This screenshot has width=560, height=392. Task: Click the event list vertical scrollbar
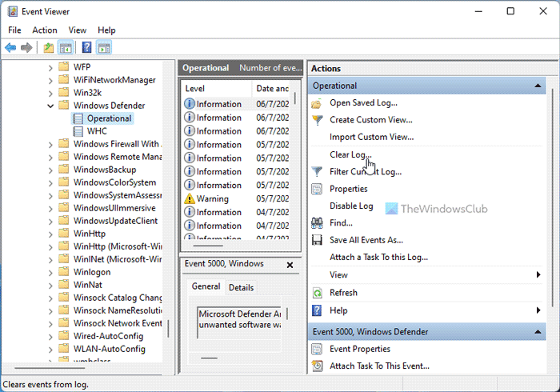coord(295,98)
